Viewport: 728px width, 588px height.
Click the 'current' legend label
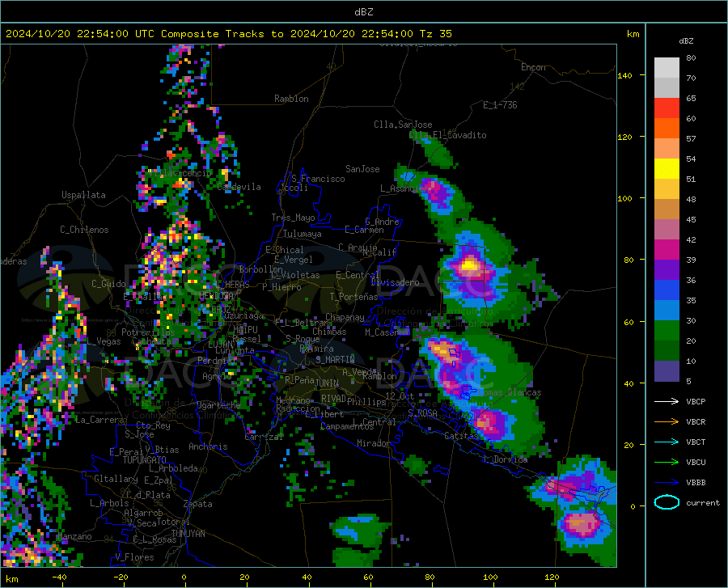(703, 502)
